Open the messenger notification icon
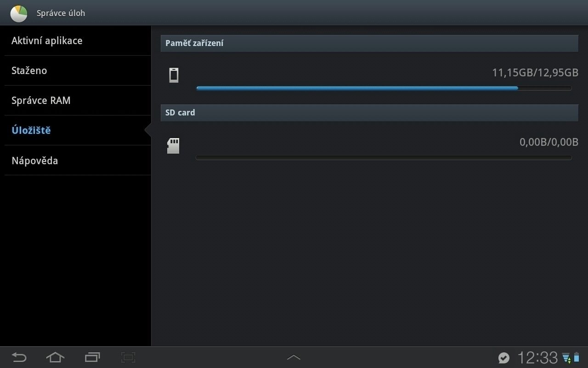Screen dimensions: 588x368 pos(504,358)
